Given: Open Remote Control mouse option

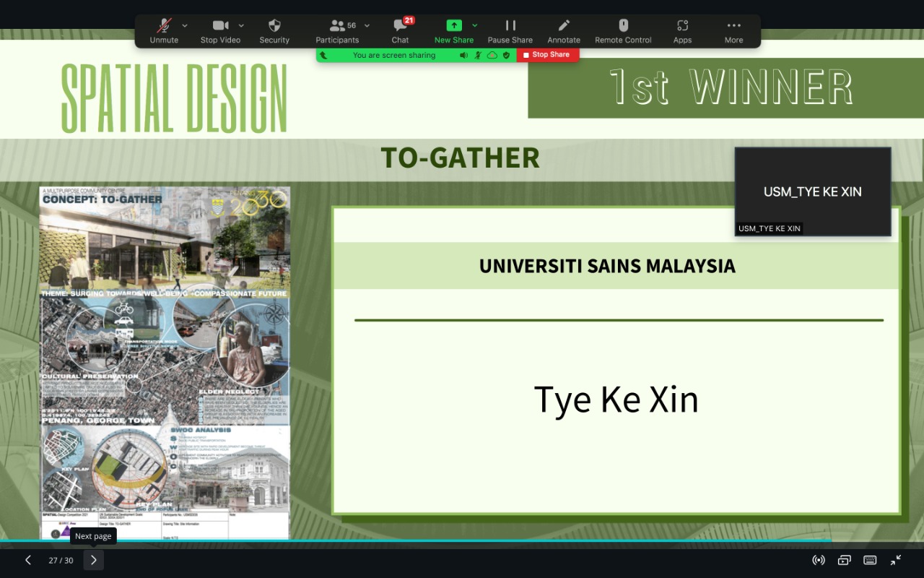Looking at the screenshot, I should 624,32.
